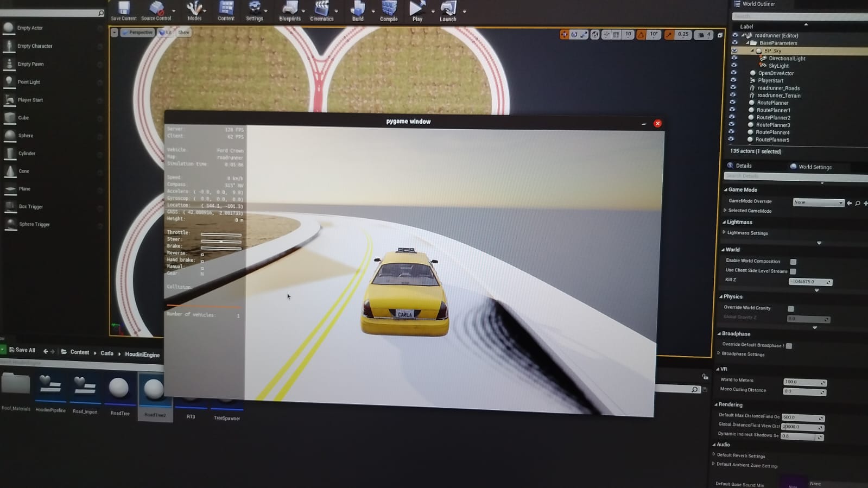Viewport: 868px width, 488px height.
Task: Hide BP_Sky using its eye icon
Action: [734, 50]
